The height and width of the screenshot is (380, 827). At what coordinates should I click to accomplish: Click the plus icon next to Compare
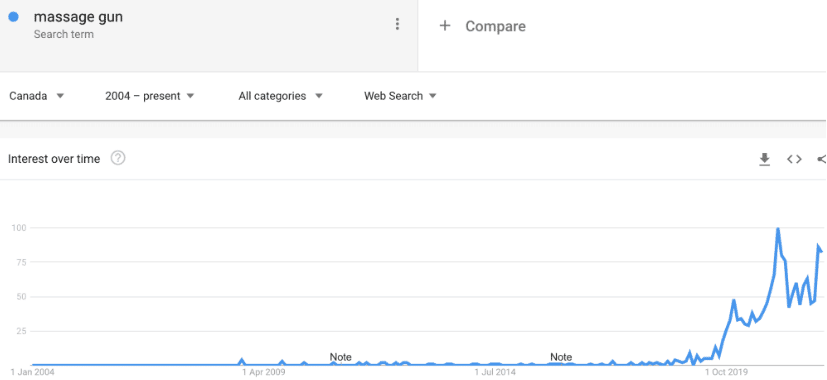[x=445, y=26]
